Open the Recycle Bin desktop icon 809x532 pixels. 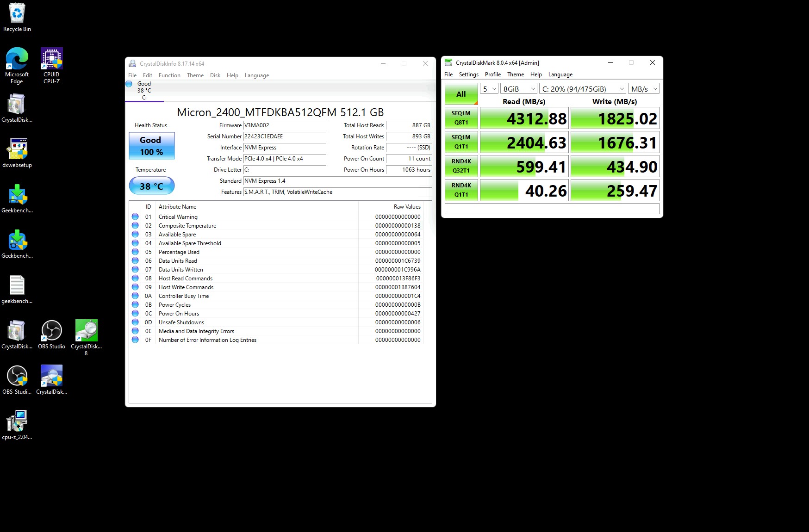[17, 18]
